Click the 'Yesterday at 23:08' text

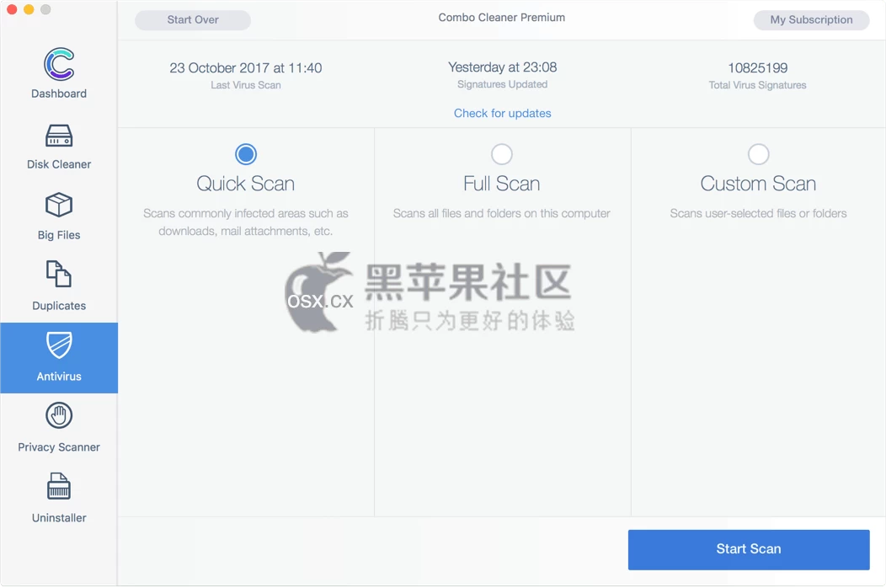tap(502, 67)
